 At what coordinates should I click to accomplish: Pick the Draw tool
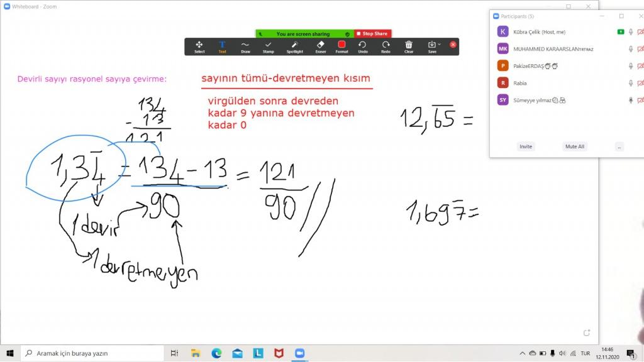click(x=245, y=47)
